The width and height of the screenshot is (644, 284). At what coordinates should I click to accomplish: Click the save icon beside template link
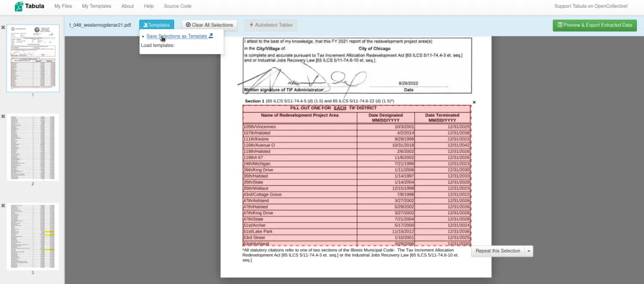tap(210, 36)
